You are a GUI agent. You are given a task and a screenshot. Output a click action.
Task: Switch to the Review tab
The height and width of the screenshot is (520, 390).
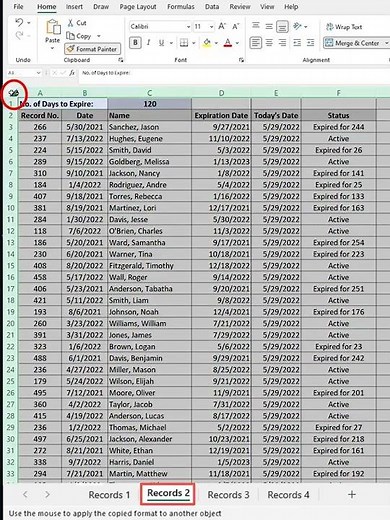(x=240, y=7)
